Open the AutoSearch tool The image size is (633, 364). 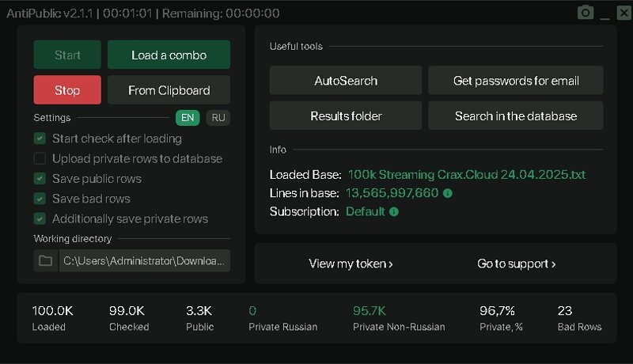pos(346,80)
